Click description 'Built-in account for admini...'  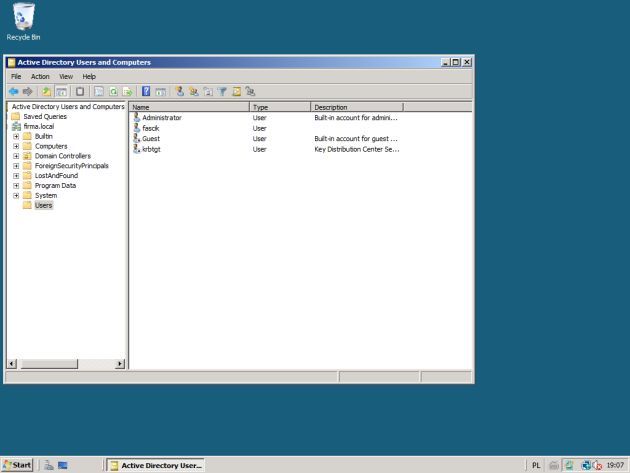click(356, 118)
